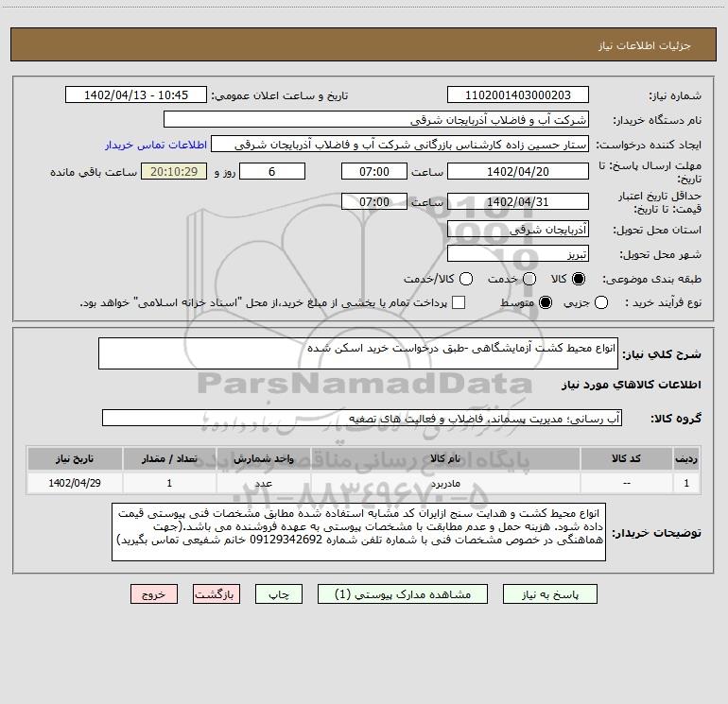Click the جزئیات اطلاعات نیاز header title
This screenshot has width=728, height=704.
point(645,45)
